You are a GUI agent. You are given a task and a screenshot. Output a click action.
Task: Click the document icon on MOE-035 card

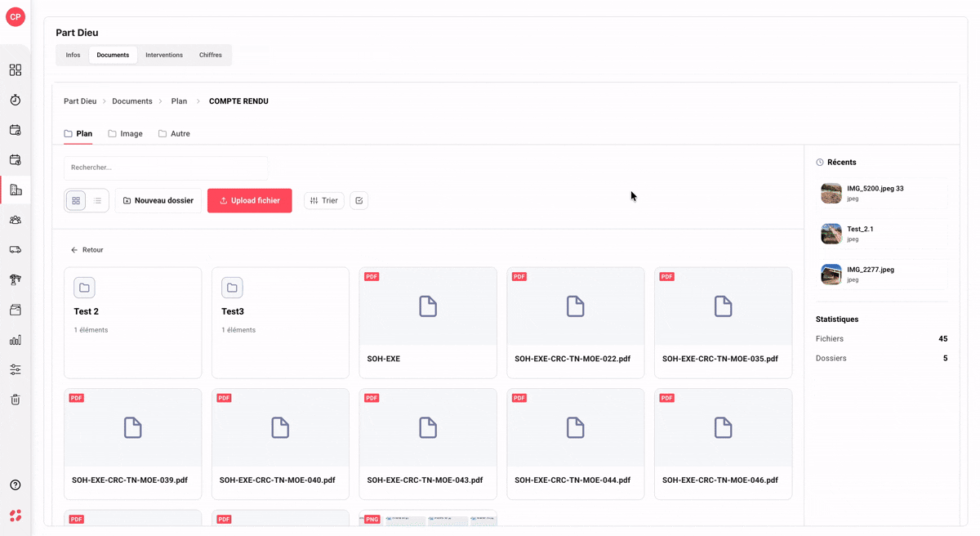click(723, 306)
